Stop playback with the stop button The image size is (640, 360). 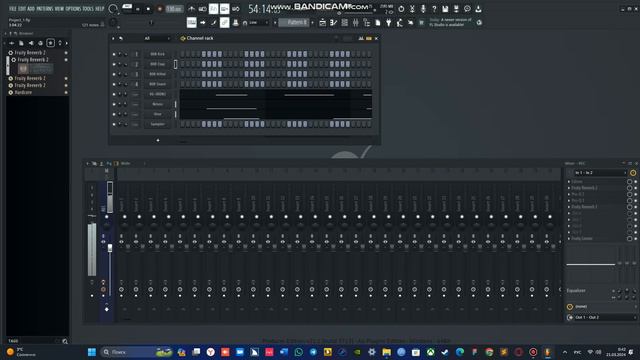[x=148, y=9]
